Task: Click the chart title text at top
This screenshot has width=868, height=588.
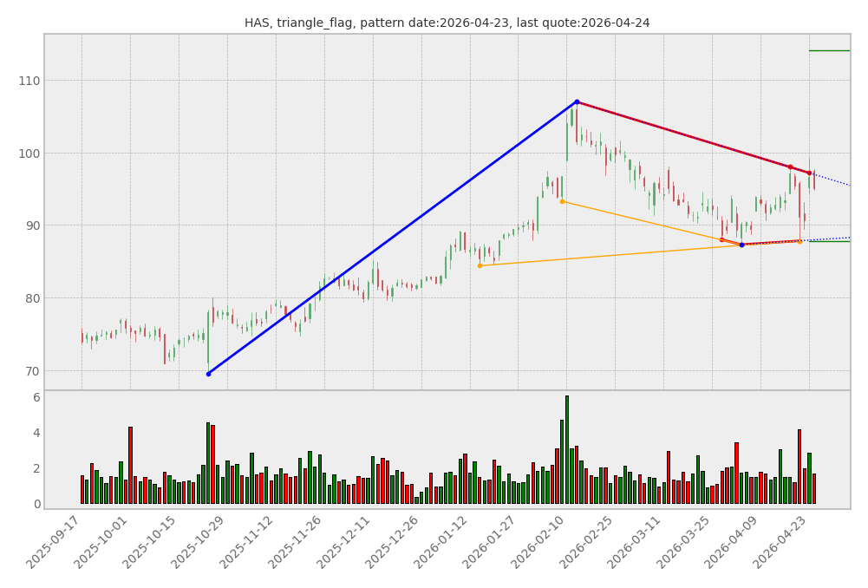Action: (447, 23)
